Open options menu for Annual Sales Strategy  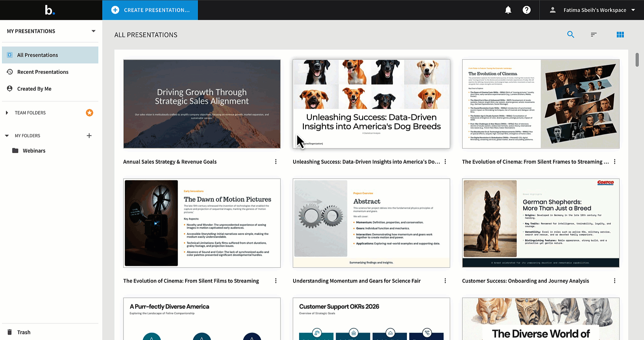276,162
